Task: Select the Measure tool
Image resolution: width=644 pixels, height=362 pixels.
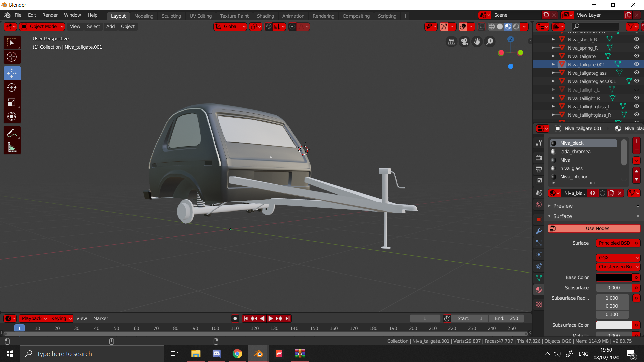Action: click(x=12, y=147)
